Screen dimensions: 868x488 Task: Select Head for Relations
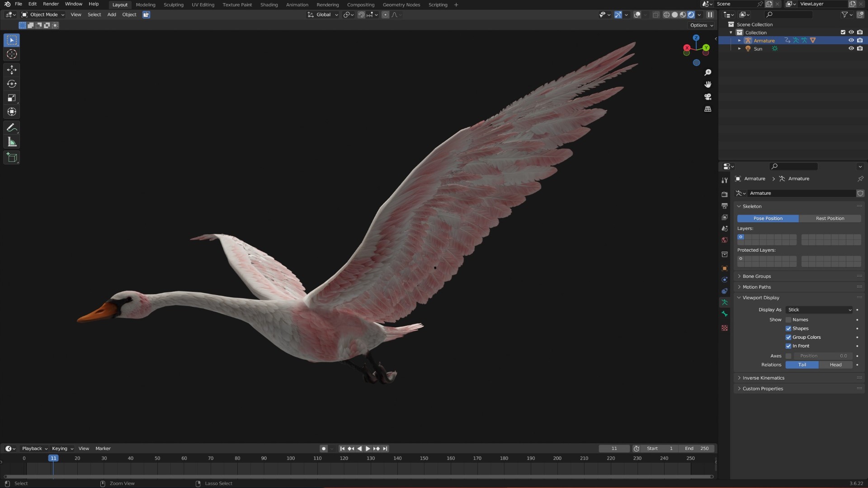pos(835,365)
